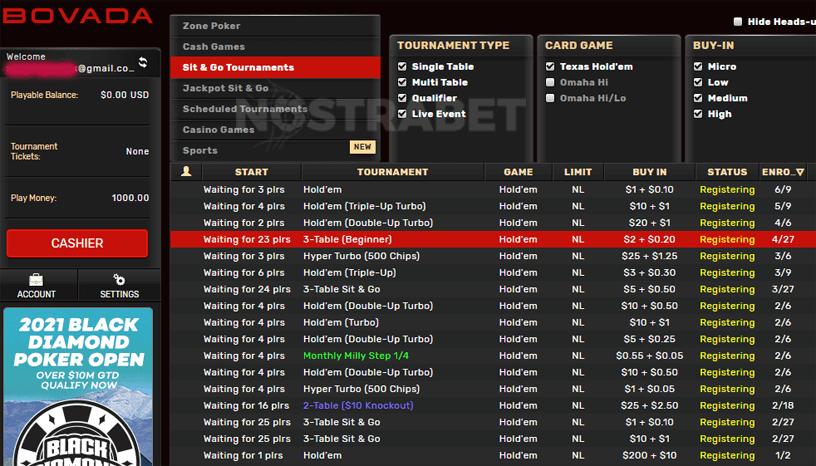This screenshot has height=466, width=816.
Task: Select Hold'em (Triple-Up Turbo) tournament
Action: (x=493, y=206)
